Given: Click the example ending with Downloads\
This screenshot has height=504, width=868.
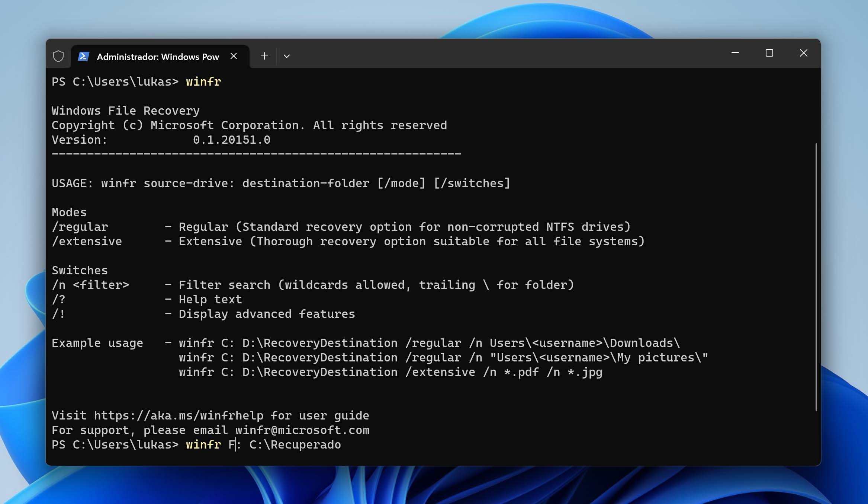Looking at the screenshot, I should coord(429,343).
